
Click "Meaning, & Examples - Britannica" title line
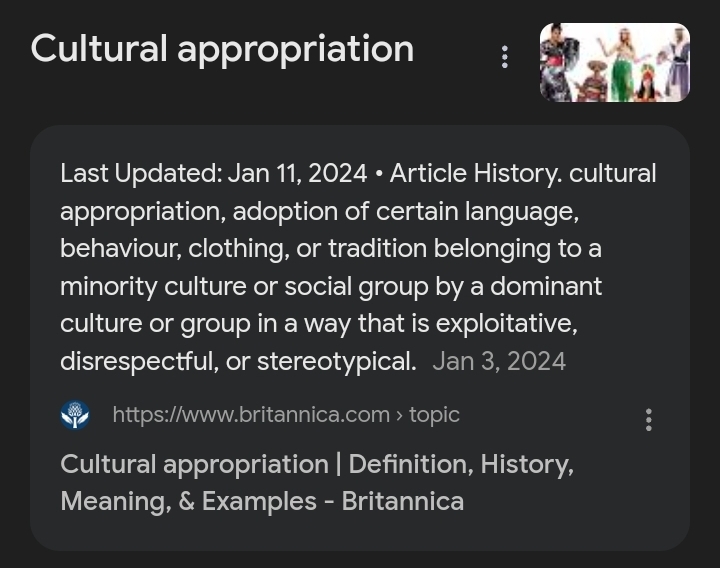click(262, 501)
